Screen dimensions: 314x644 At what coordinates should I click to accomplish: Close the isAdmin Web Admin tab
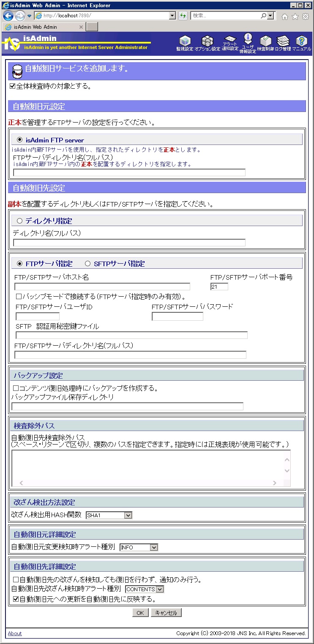click(81, 27)
